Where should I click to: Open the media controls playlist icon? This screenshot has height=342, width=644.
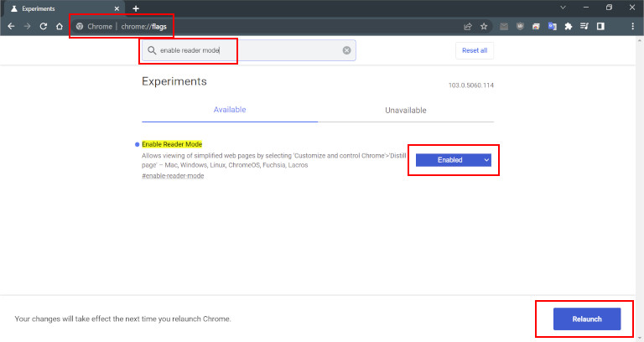tap(584, 26)
